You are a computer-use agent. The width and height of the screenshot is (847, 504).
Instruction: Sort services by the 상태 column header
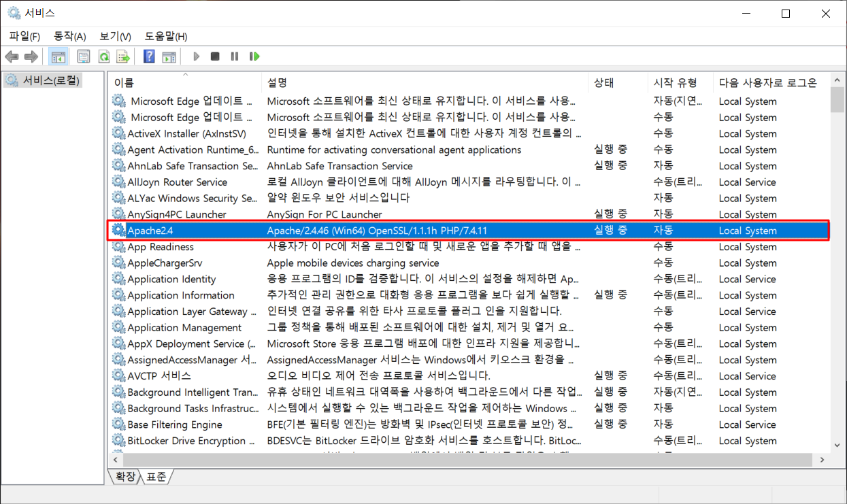pos(603,83)
